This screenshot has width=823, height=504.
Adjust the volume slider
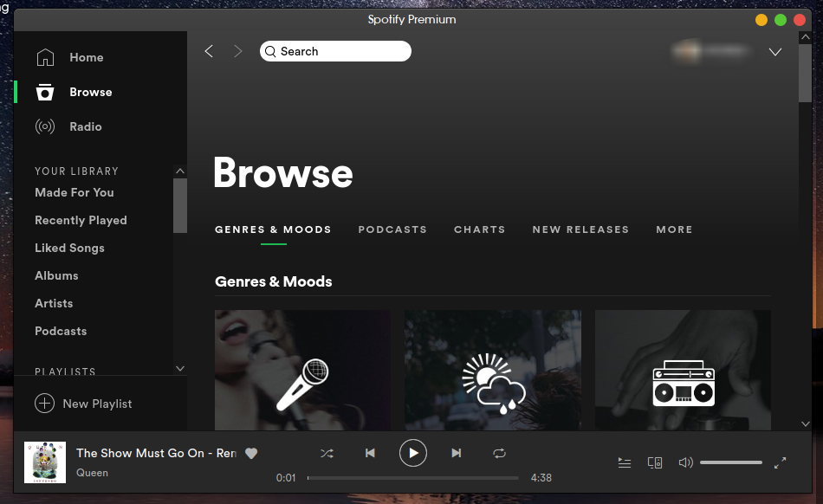730,462
